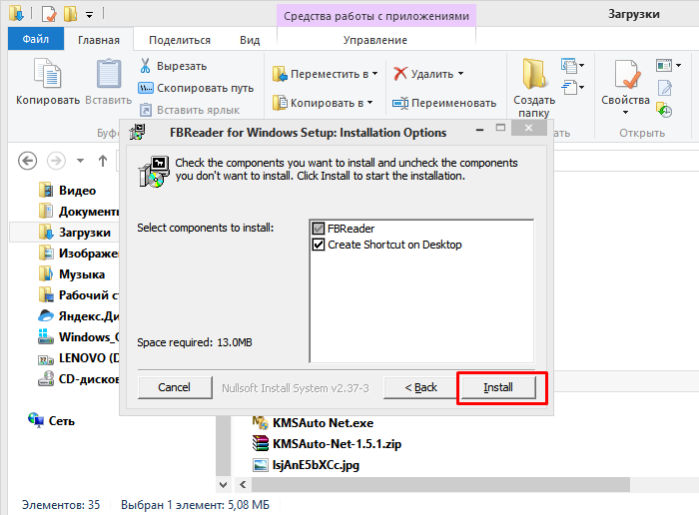Open the Управление ribbon tab
The image size is (699, 515).
(375, 40)
